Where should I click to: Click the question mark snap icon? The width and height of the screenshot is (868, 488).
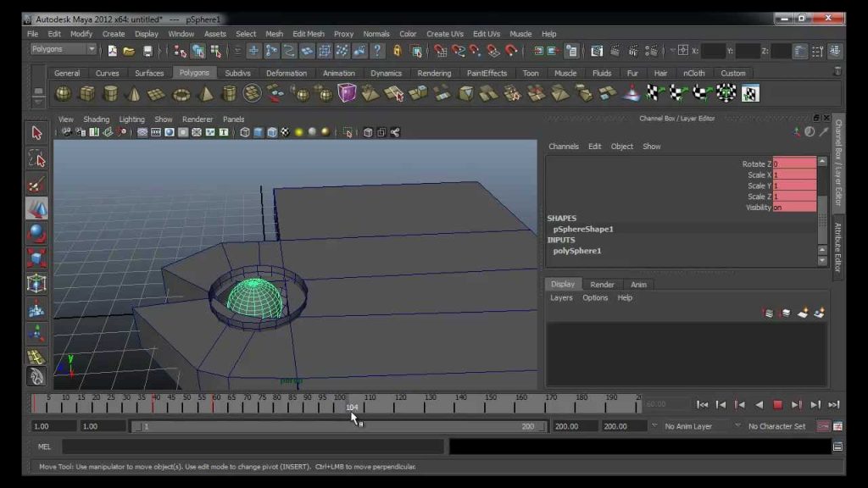coord(377,51)
